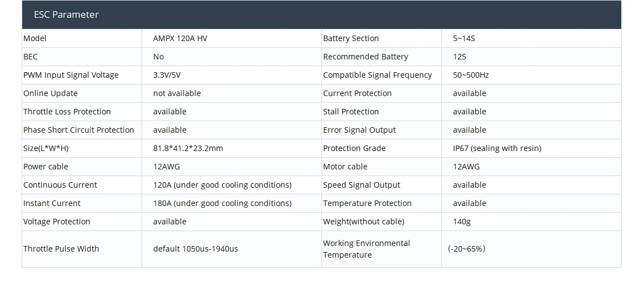Select the 140g weight value

click(x=462, y=222)
